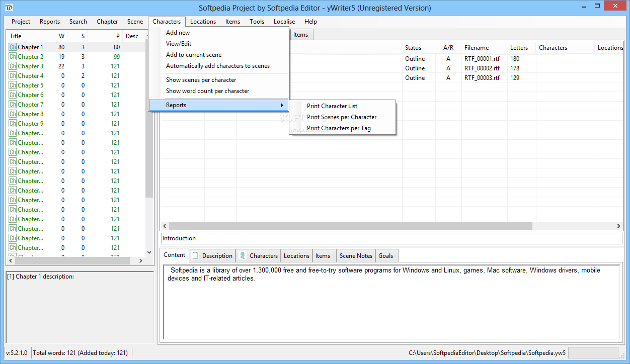Click the project file path in status bar
The image size is (630, 364).
coord(487,353)
